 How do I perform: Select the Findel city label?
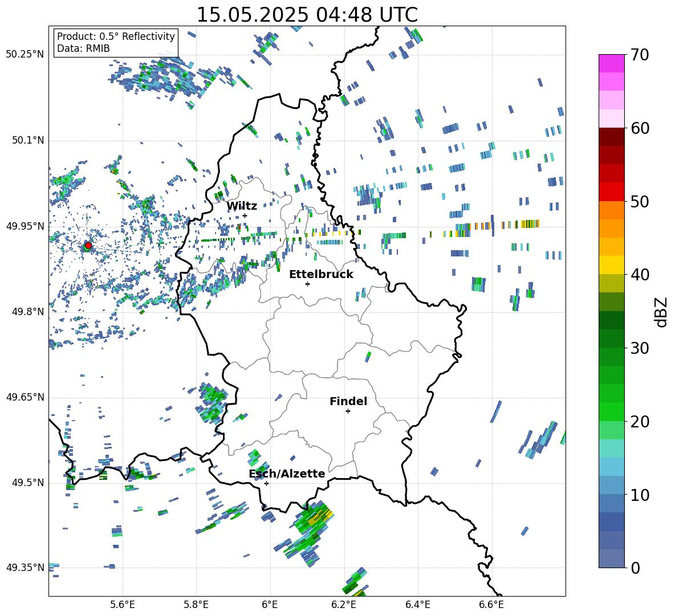point(348,401)
